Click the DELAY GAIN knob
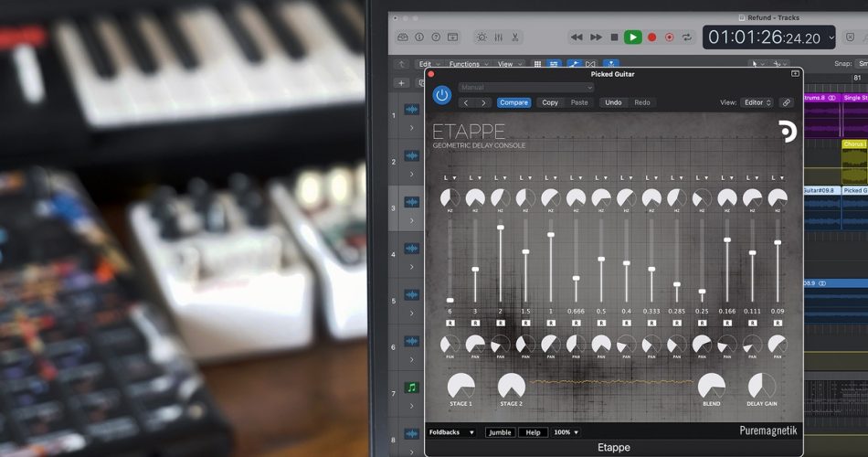Image resolution: width=868 pixels, height=457 pixels. click(x=762, y=386)
